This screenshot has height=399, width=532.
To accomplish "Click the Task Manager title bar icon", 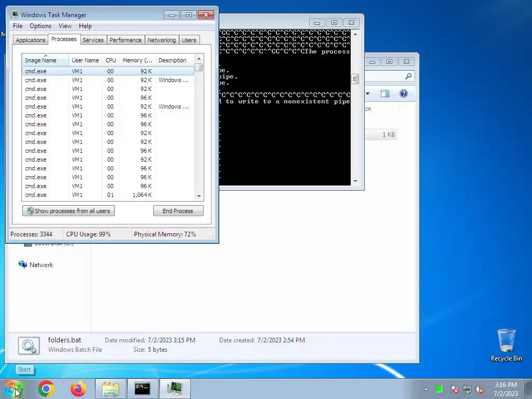I will (x=14, y=15).
